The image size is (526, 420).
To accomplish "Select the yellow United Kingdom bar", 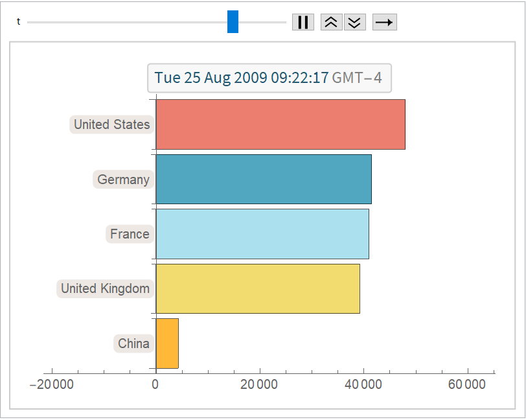I will tap(257, 288).
